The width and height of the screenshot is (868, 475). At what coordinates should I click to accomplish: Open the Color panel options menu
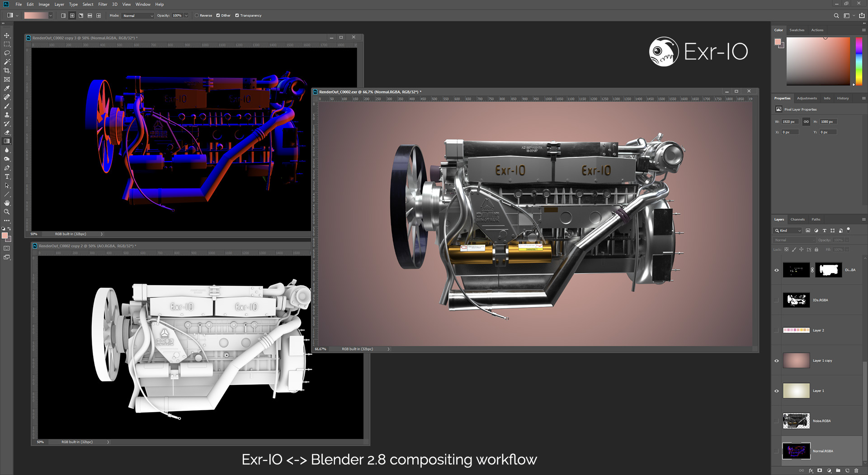863,30
